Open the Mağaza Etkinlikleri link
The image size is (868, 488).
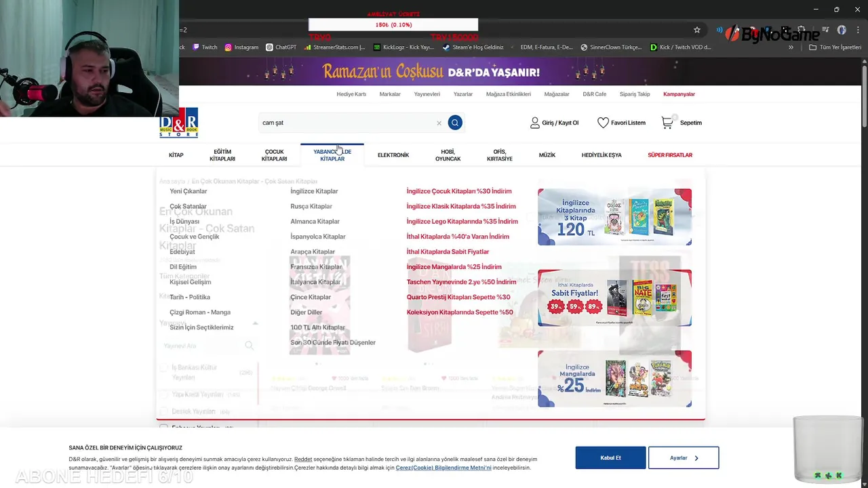(x=509, y=94)
